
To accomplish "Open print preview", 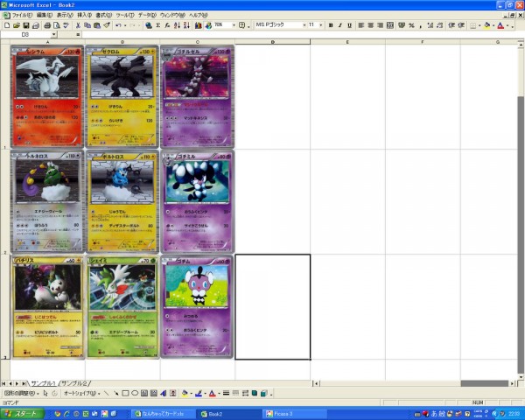I will [57, 25].
